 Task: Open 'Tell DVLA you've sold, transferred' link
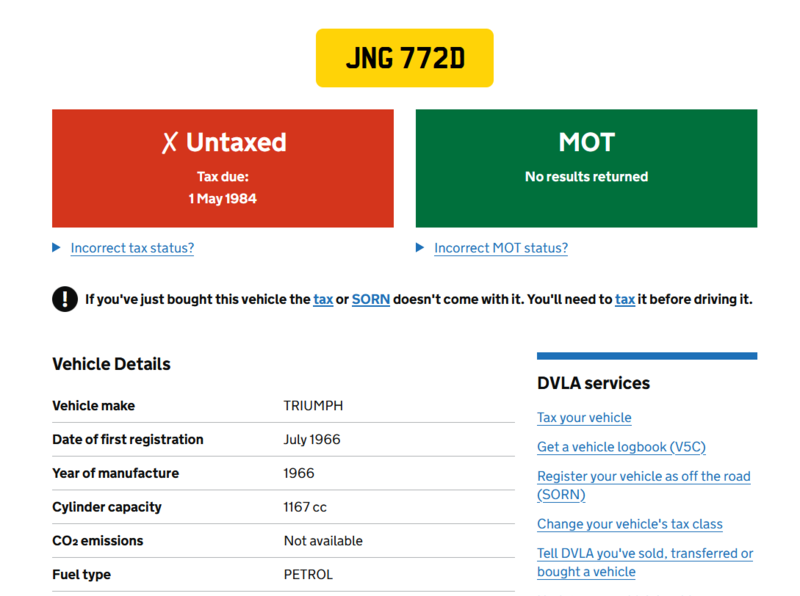pos(644,554)
